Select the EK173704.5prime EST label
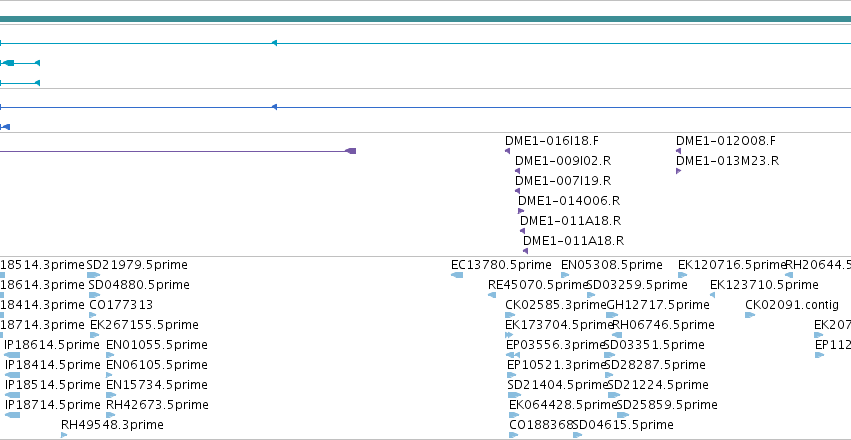This screenshot has width=851, height=440. [560, 325]
